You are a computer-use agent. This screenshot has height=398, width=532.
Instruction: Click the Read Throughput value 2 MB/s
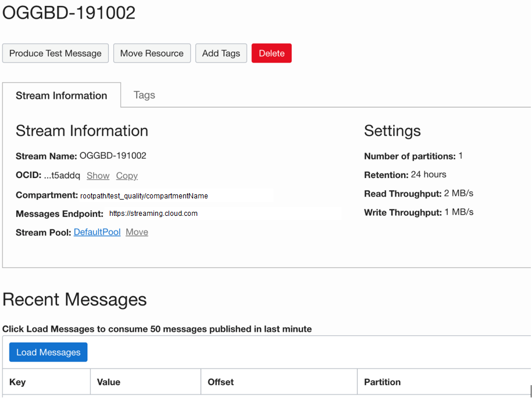(x=459, y=193)
